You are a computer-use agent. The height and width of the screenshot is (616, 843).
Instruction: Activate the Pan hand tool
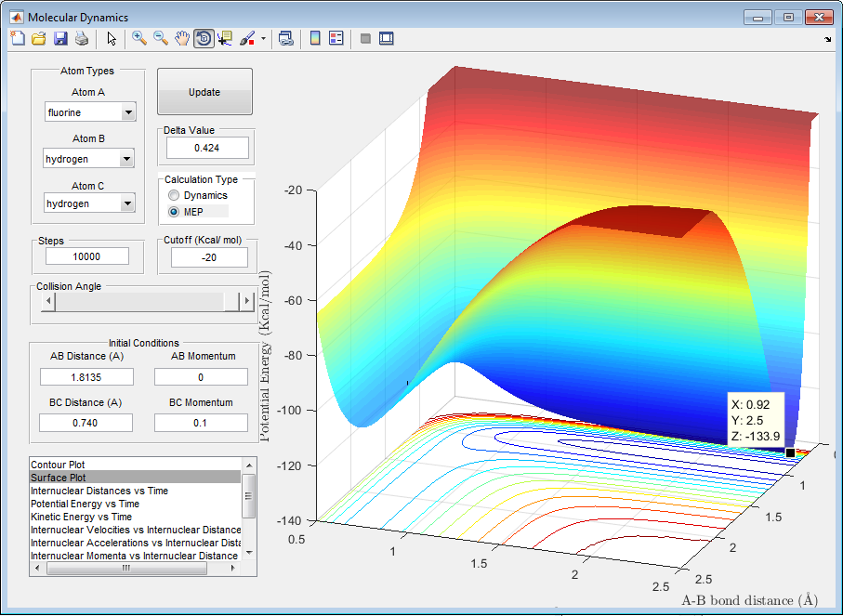pos(182,38)
